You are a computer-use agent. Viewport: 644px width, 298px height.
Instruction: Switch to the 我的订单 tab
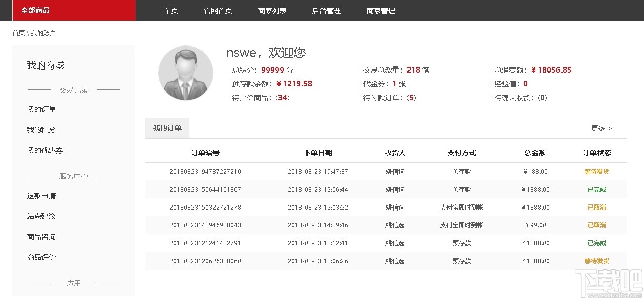167,127
